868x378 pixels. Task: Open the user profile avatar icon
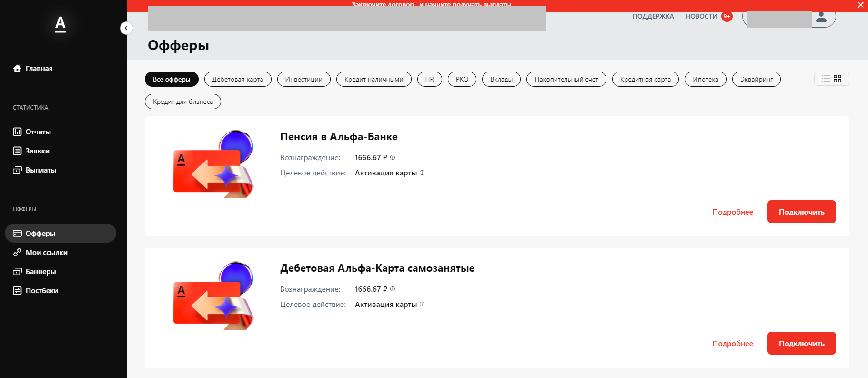point(821,17)
